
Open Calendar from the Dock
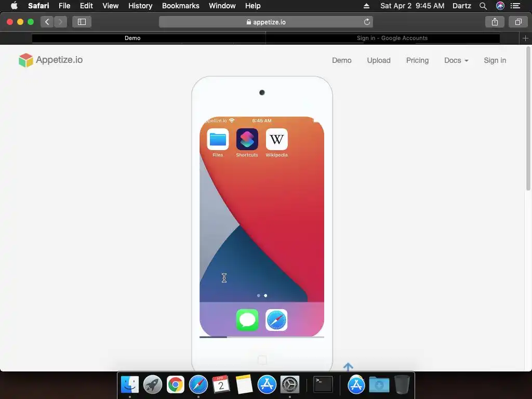[x=221, y=385]
